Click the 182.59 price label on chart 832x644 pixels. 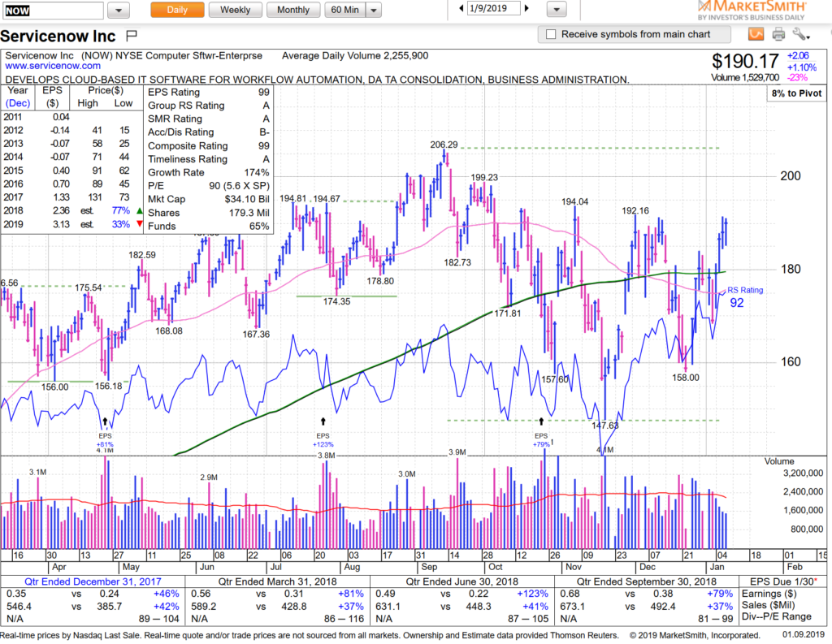[x=142, y=255]
